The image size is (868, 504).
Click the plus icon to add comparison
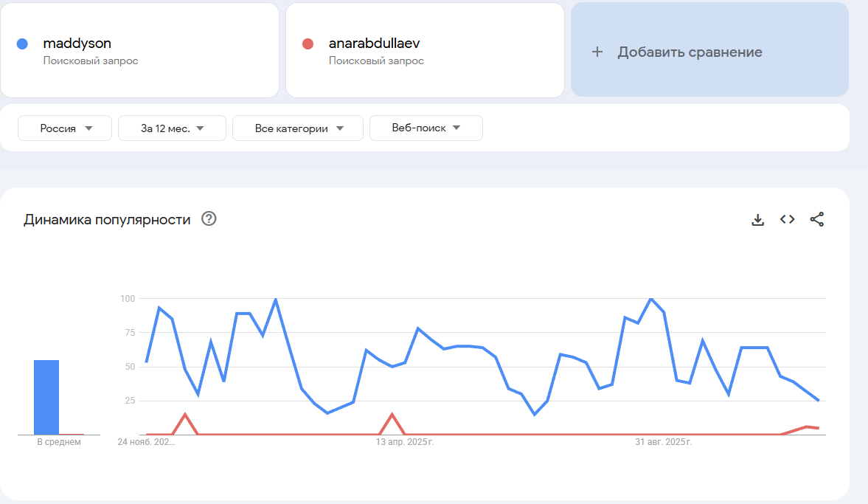pos(597,52)
